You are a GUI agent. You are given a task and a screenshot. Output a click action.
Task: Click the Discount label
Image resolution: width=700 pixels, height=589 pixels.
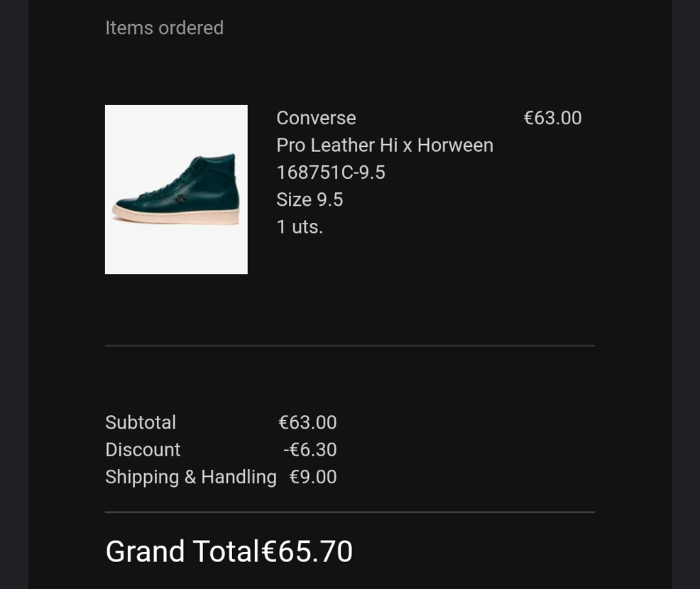(x=143, y=450)
